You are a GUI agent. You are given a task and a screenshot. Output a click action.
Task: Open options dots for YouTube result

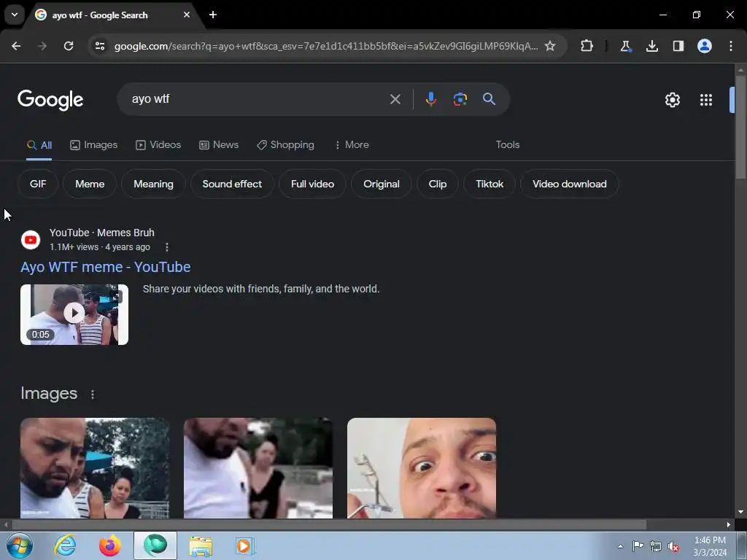coord(167,247)
